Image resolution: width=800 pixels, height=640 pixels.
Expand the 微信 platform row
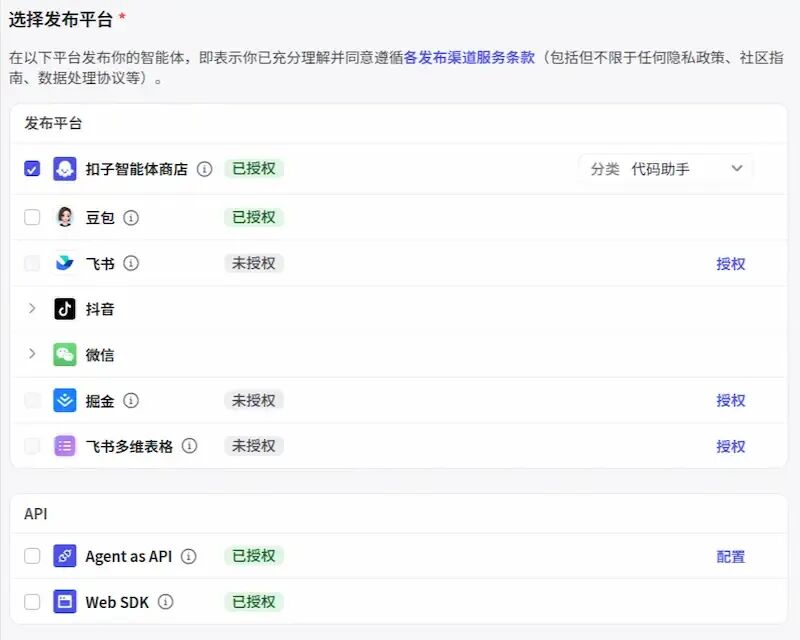coord(32,354)
